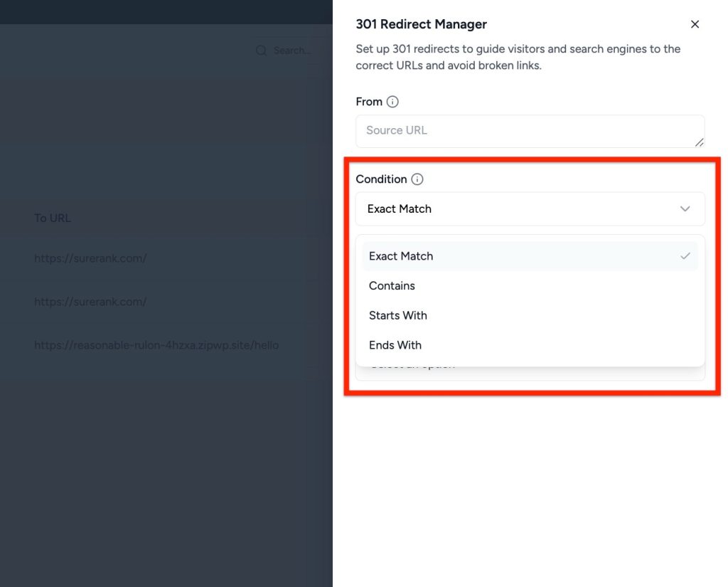
Task: Click the chevron arrow in Condition dropdown
Action: 685,209
